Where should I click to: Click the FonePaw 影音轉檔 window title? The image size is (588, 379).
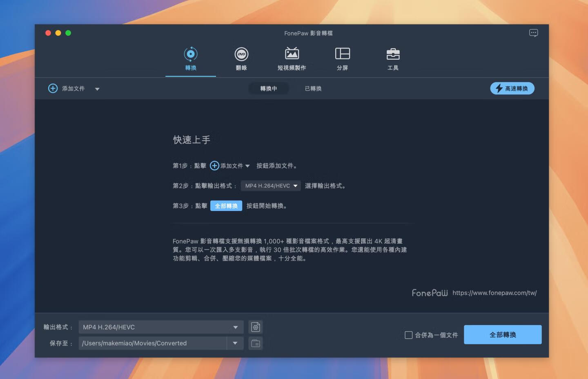click(x=308, y=33)
